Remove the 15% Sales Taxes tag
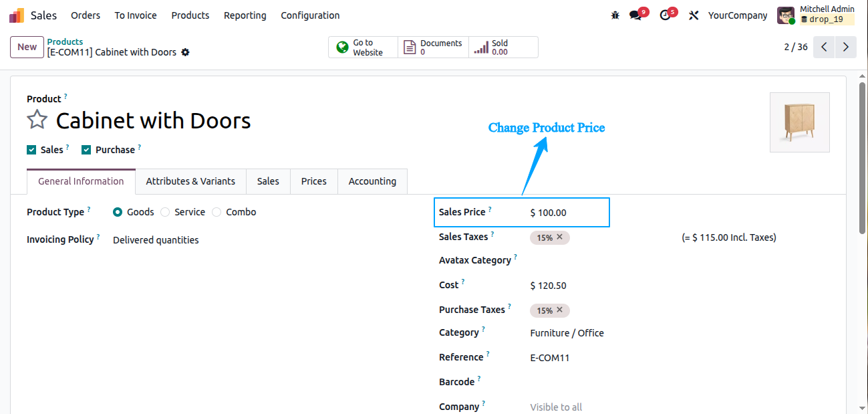The width and height of the screenshot is (868, 414). click(560, 237)
